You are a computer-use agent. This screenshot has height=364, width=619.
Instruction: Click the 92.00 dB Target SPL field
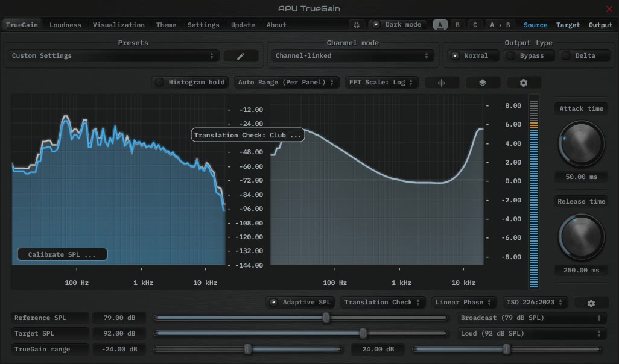coord(119,334)
